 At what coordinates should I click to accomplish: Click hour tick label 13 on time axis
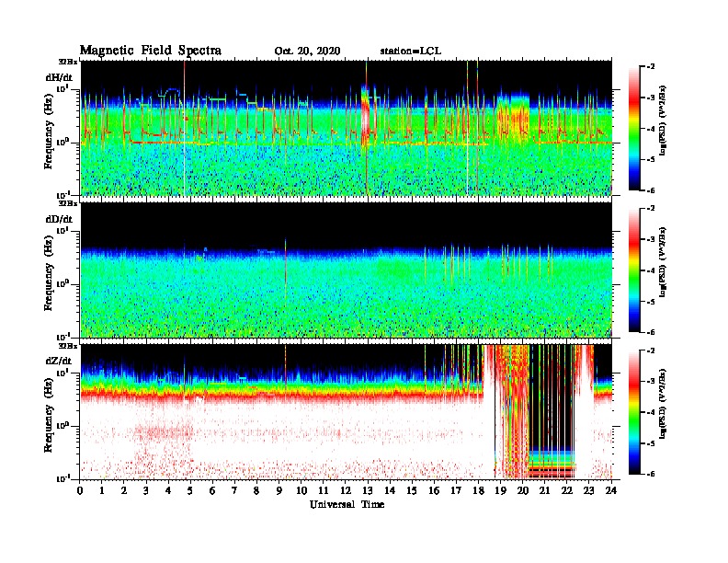click(368, 491)
